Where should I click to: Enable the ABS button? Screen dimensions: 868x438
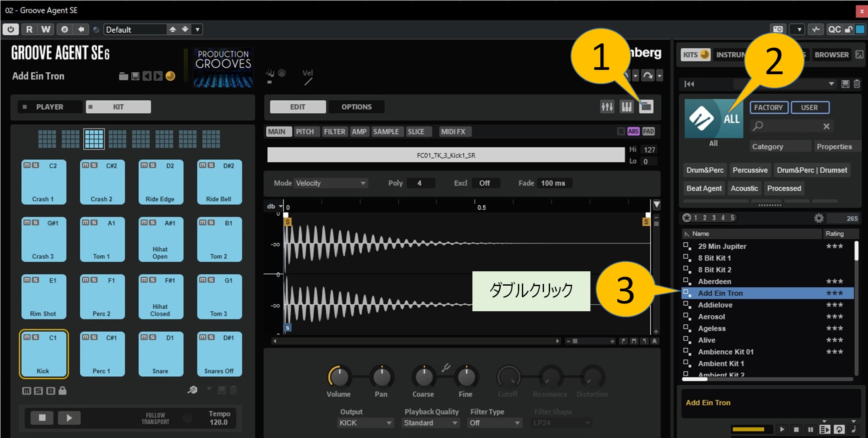click(633, 131)
